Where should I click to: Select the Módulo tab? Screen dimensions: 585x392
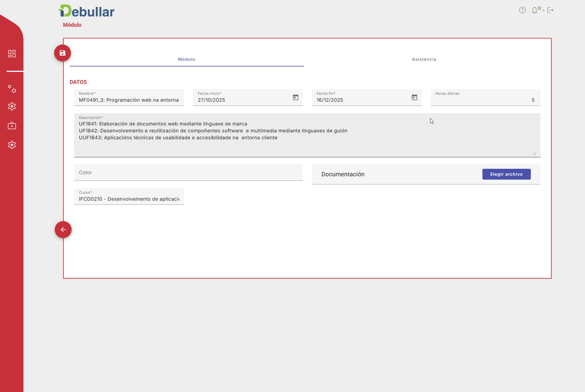186,59
